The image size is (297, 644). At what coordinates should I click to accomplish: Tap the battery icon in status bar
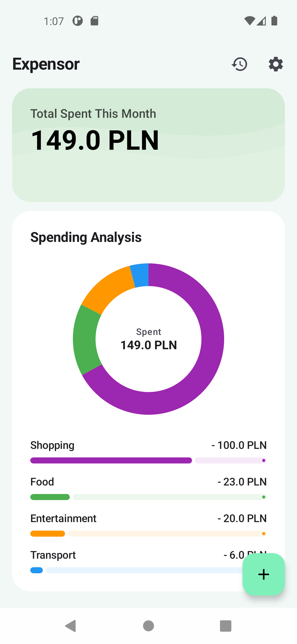coord(274,21)
